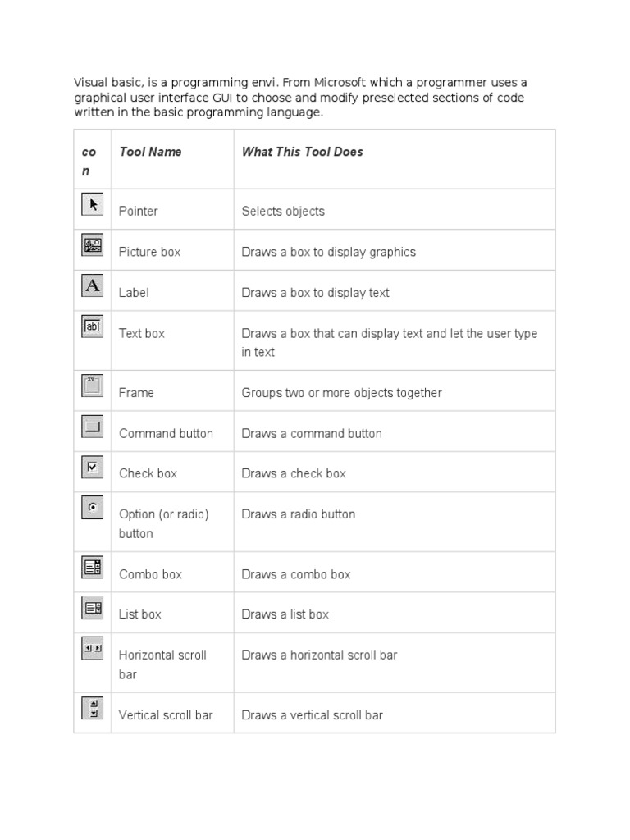Click the 'Tool Name' column header
Screen dimensions: 630x840
tap(150, 152)
